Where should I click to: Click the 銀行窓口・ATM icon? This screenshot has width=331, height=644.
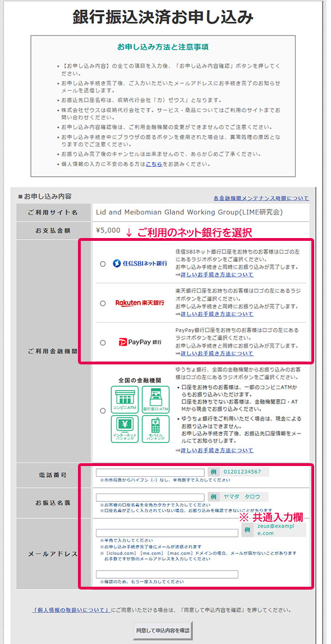tap(155, 400)
